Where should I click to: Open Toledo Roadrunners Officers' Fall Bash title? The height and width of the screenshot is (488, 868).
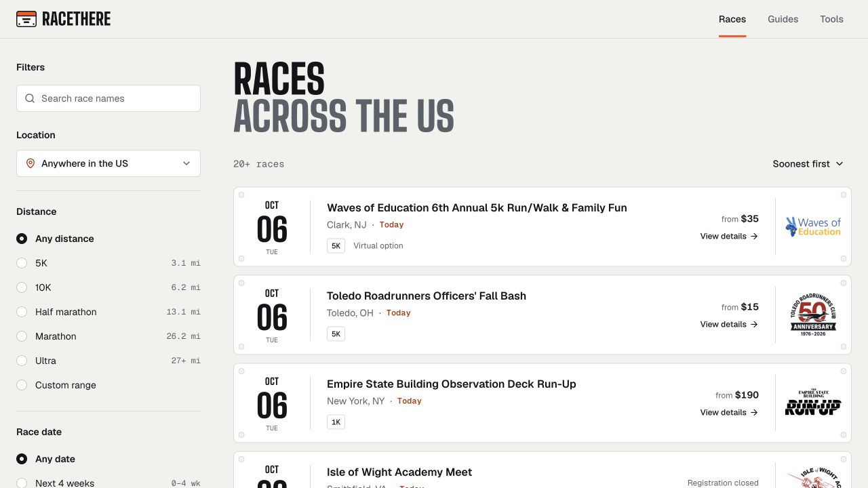[x=427, y=296]
